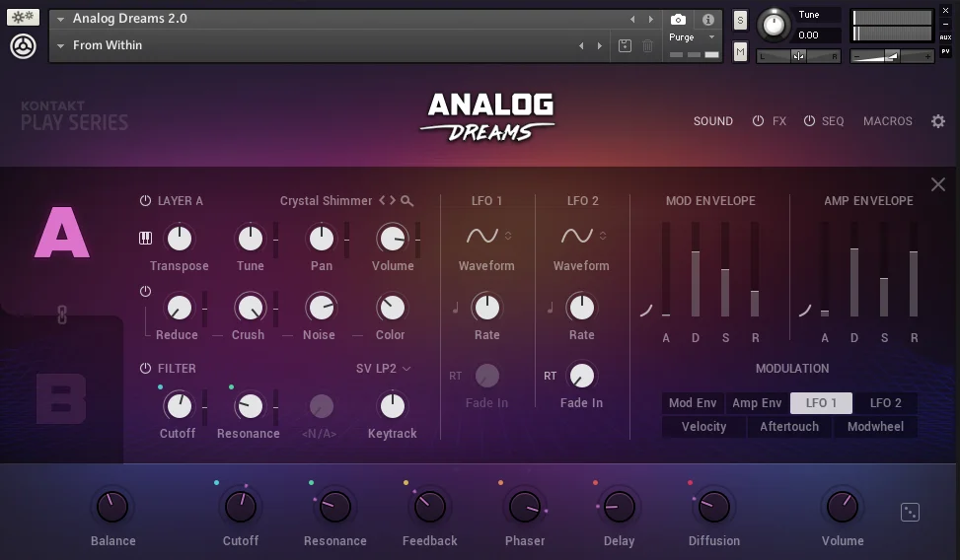Open the SV LP2 filter type dropdown
Screen dimensions: 960x560
click(x=383, y=369)
